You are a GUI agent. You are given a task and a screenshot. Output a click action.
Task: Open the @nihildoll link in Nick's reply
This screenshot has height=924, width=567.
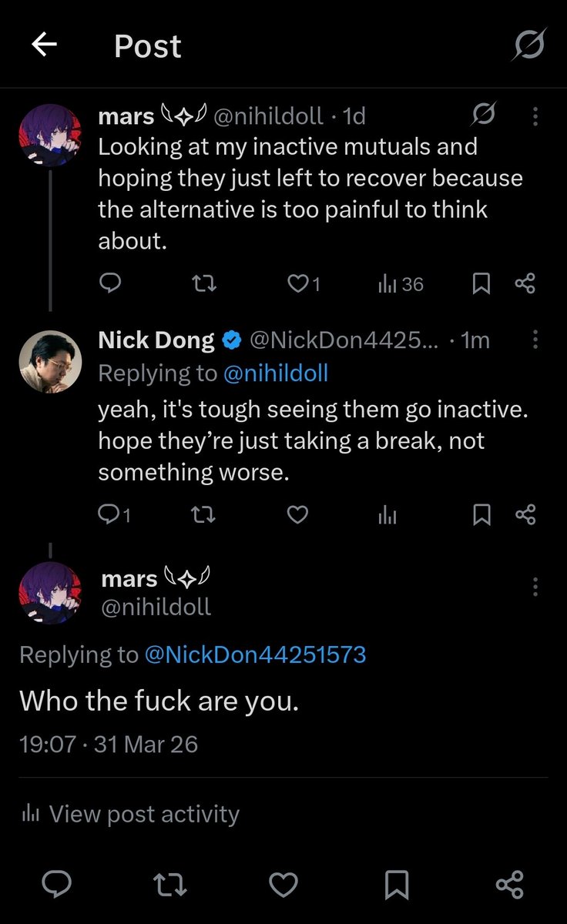click(275, 373)
